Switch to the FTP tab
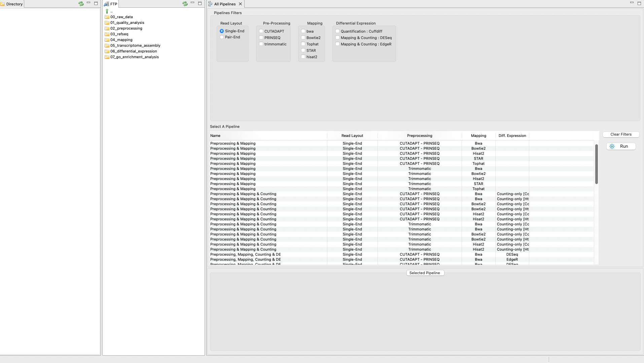The width and height of the screenshot is (644, 363). 111,4
